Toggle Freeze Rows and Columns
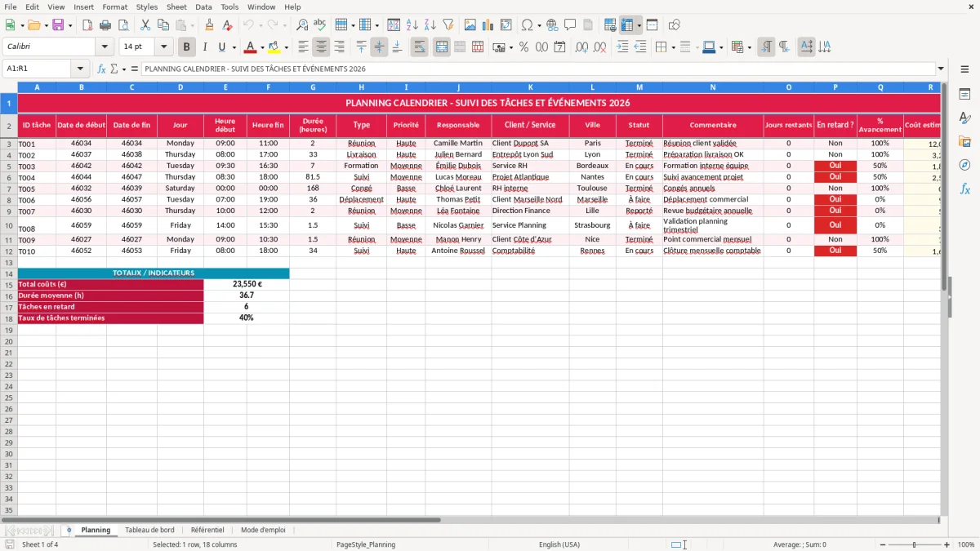Viewport: 980px width, 551px height. click(627, 25)
